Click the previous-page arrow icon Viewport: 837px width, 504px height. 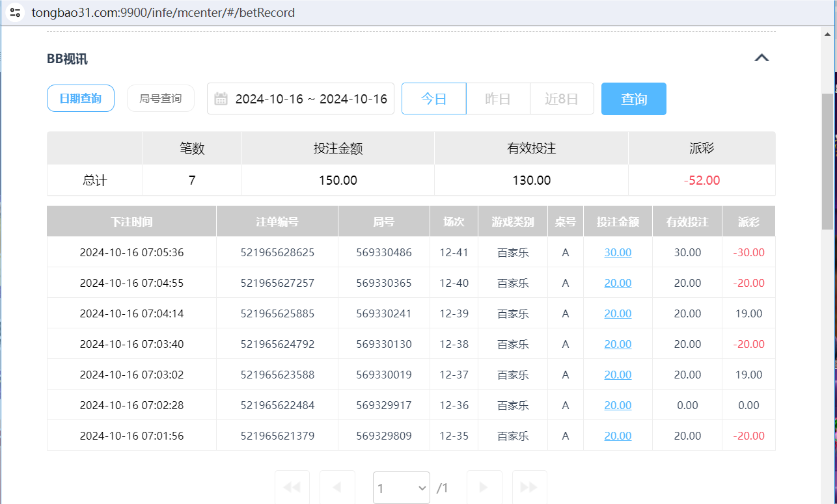[x=337, y=487]
